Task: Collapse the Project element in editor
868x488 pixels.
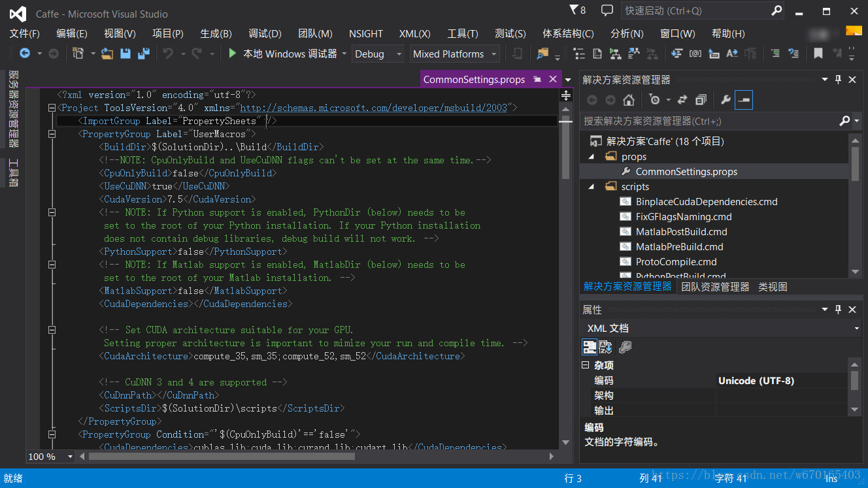Action: 52,108
